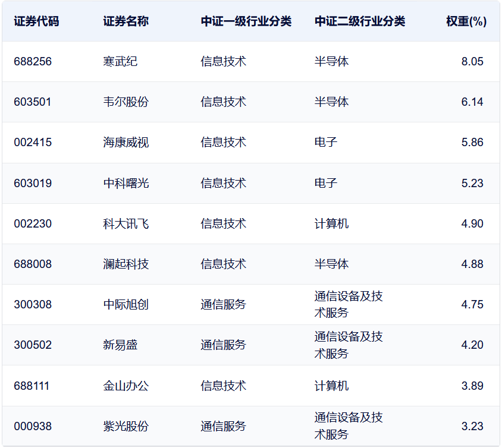Select the name 中科曙光
Screen dimensions: 502x448
point(126,183)
